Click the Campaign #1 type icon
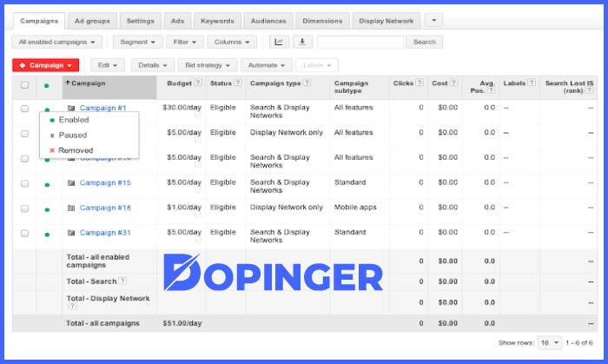This screenshot has width=608, height=364. pyautogui.click(x=71, y=108)
